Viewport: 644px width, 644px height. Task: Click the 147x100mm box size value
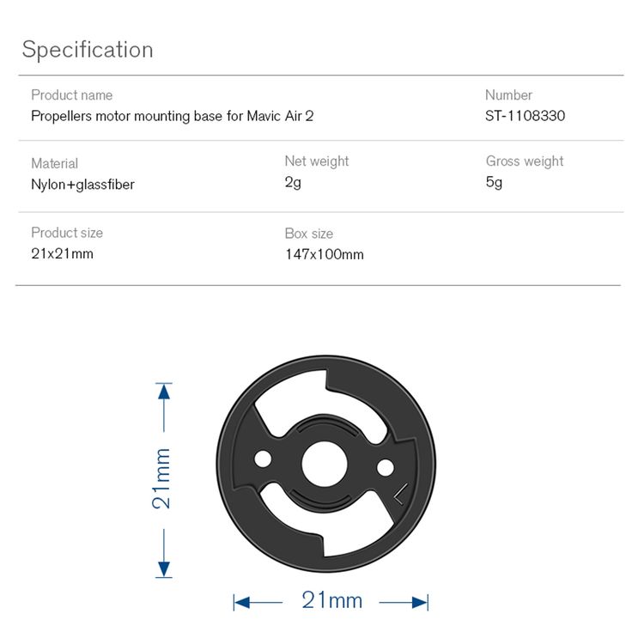click(325, 254)
